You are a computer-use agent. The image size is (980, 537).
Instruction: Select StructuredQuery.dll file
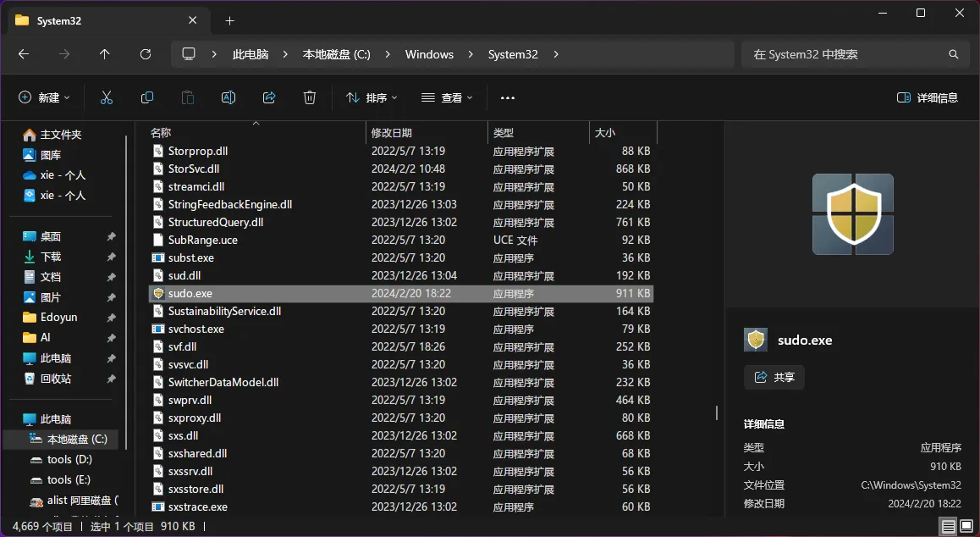400,222
